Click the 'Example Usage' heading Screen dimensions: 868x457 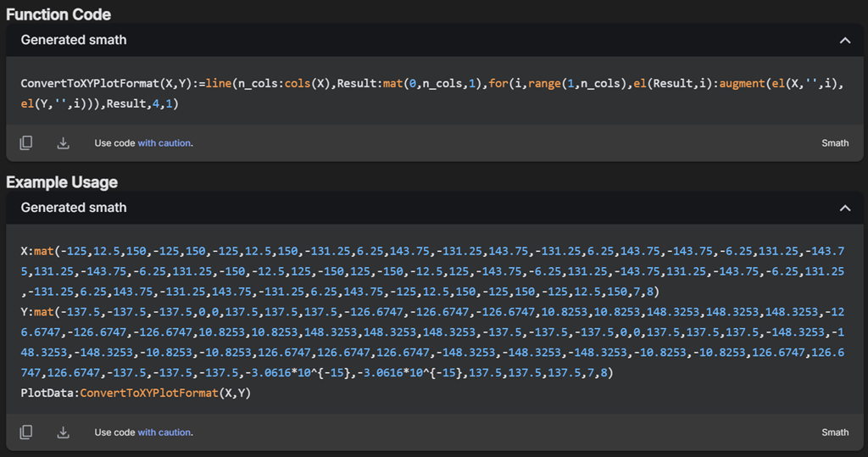coord(62,182)
